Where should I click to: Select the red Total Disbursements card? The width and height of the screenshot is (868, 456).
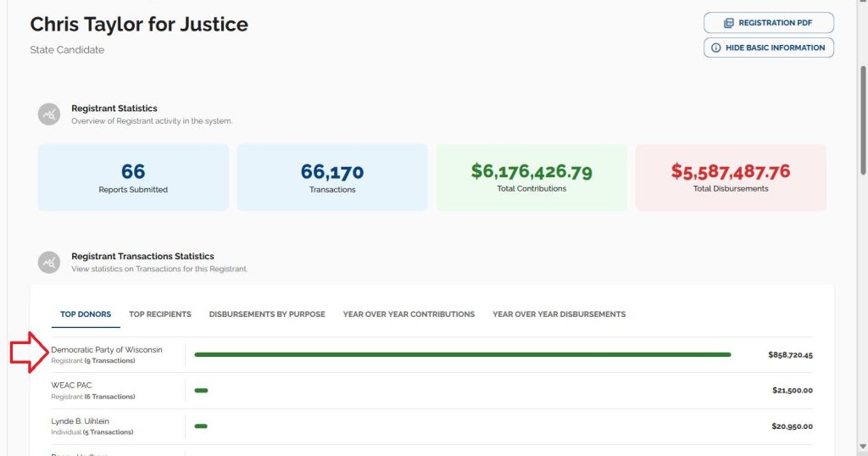point(730,177)
